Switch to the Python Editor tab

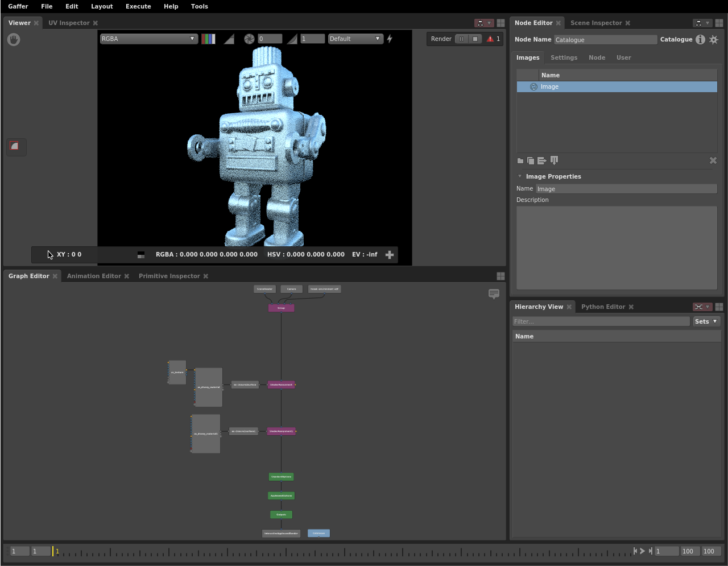pyautogui.click(x=603, y=307)
